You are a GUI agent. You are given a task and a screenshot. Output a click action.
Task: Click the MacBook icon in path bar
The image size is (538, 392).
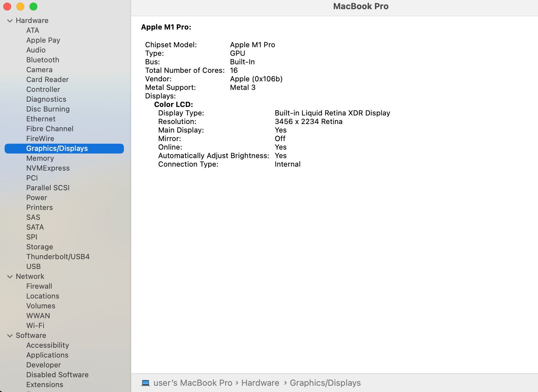146,383
